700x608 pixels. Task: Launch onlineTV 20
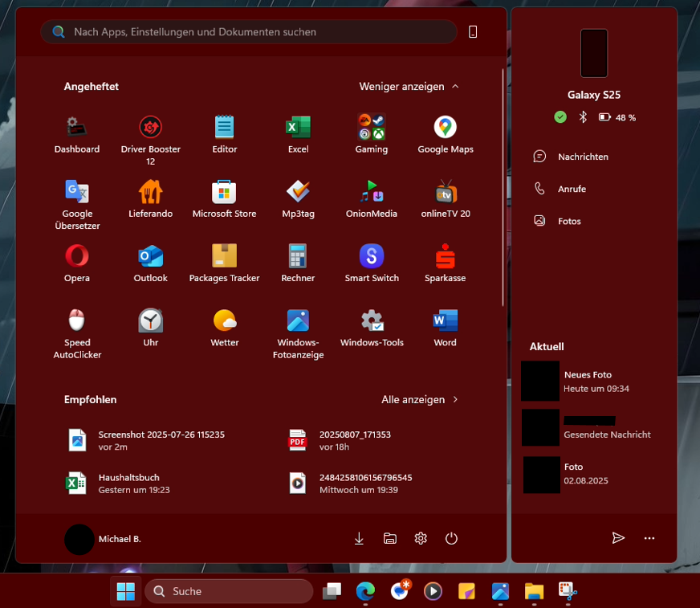pyautogui.click(x=445, y=199)
